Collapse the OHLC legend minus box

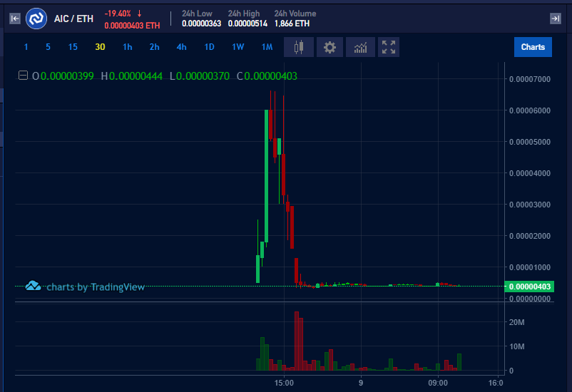pos(23,76)
